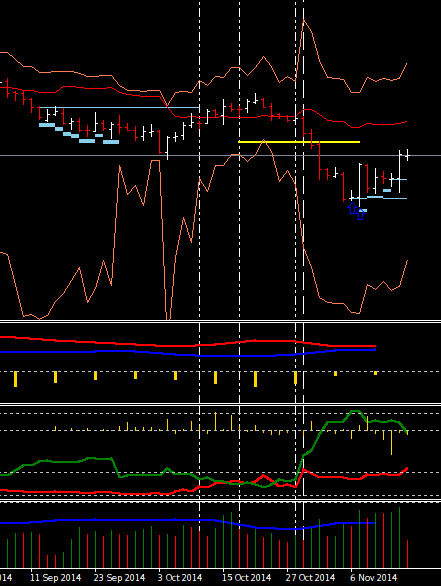Click the "6 Nov 2014" date label
This screenshot has width=441, height=586.
point(374,577)
